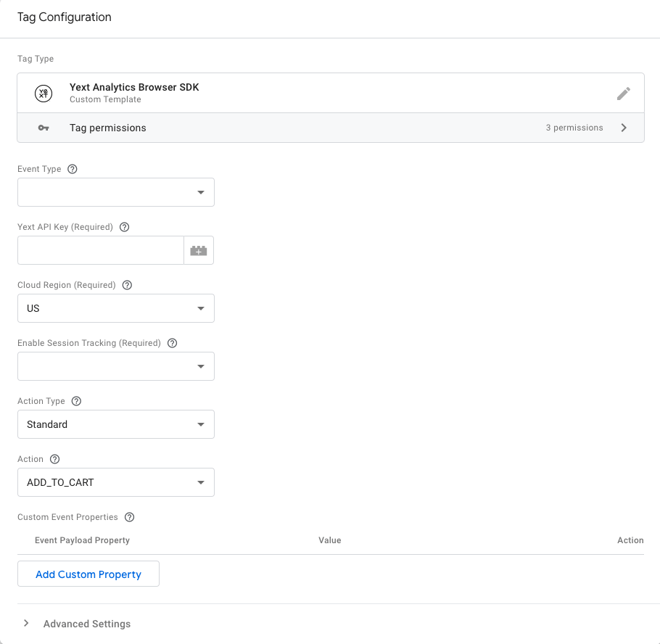
Task: Open help icon next to Action label
Action: pos(54,459)
